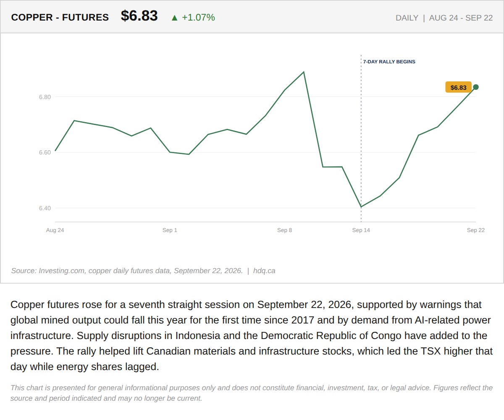Click the orange $6.83 price tag
This screenshot has width=504, height=420.
coord(458,87)
